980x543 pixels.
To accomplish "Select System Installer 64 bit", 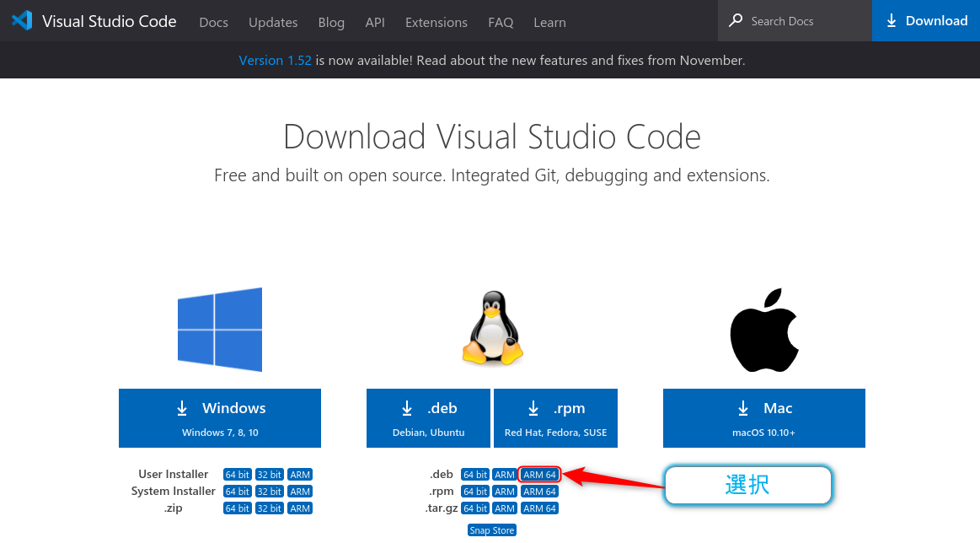I will click(238, 491).
